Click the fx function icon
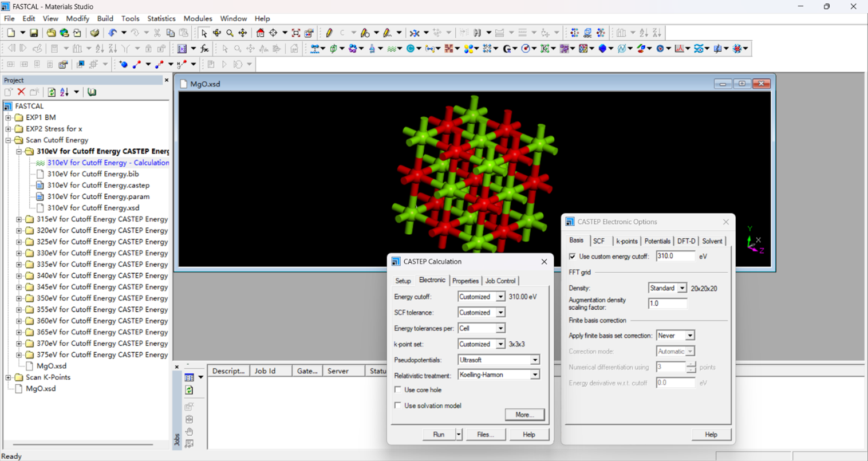This screenshot has height=461, width=868. [204, 49]
